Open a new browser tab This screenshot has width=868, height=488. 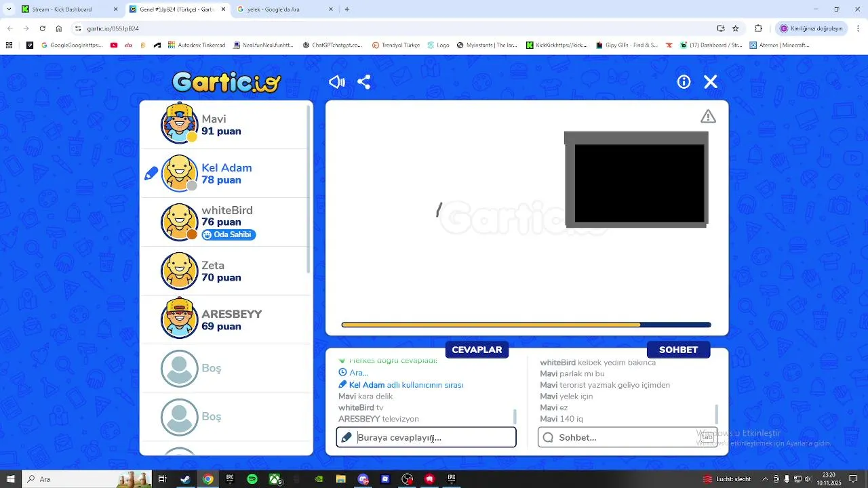point(347,9)
